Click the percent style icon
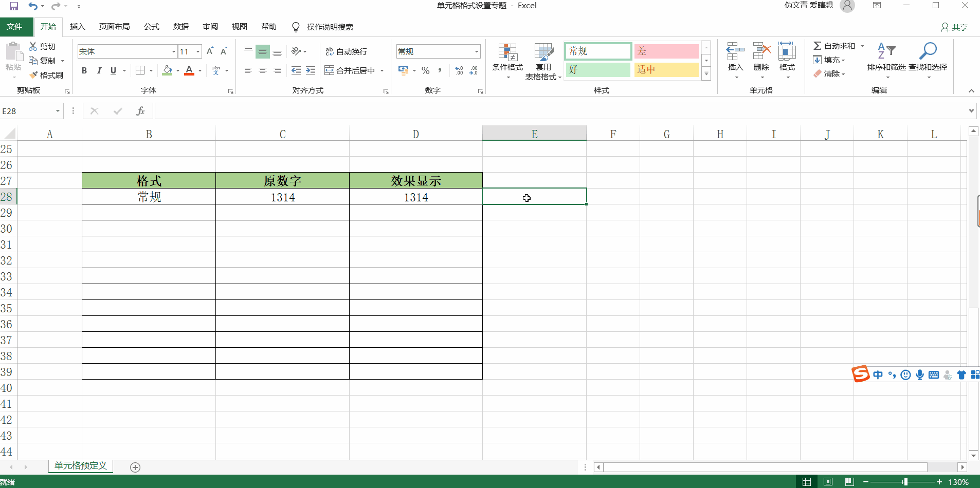The image size is (980, 488). [x=425, y=70]
